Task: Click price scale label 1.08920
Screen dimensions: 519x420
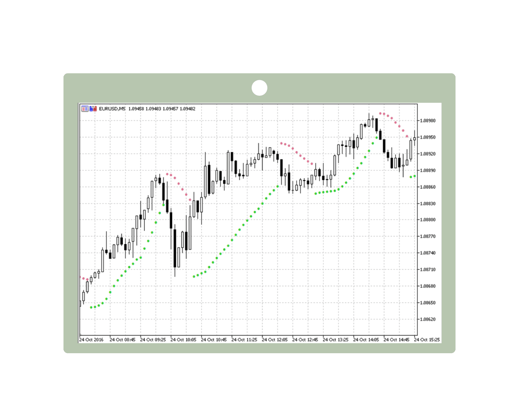Action: click(x=428, y=154)
